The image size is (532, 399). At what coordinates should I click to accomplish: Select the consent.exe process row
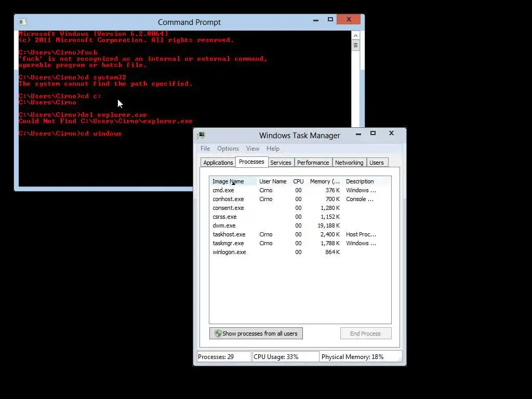300,208
